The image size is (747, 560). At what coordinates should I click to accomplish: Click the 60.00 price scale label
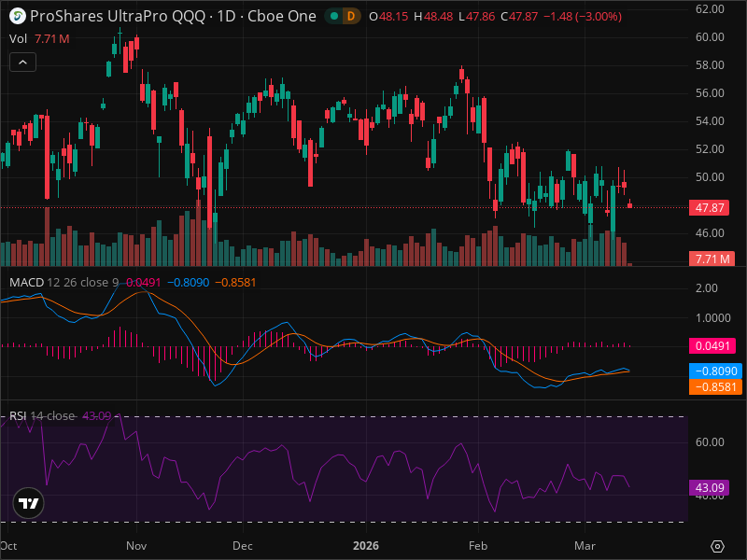pos(710,37)
